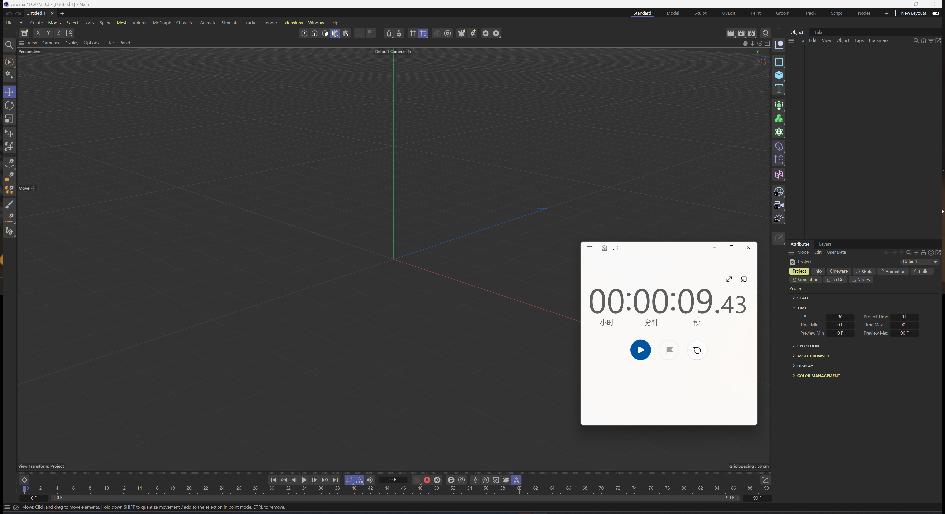The image size is (945, 514).
Task: Add a Cube primitive from the object palette
Action: click(779, 75)
